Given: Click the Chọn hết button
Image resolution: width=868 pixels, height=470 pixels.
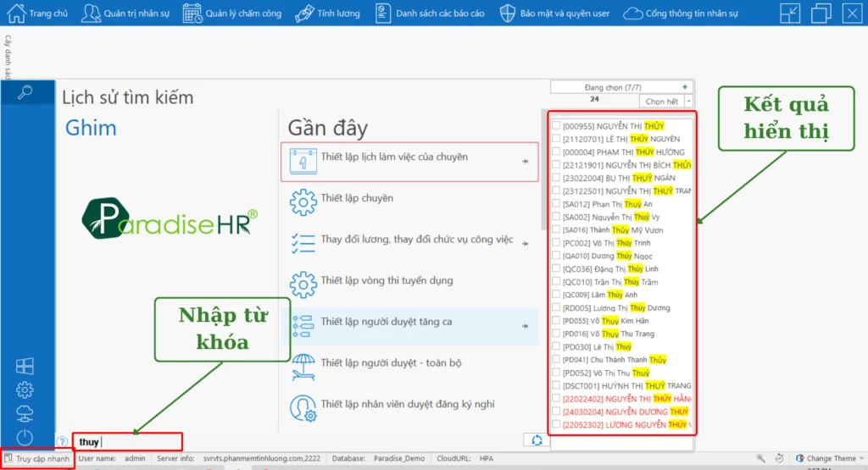Looking at the screenshot, I should pos(661,101).
